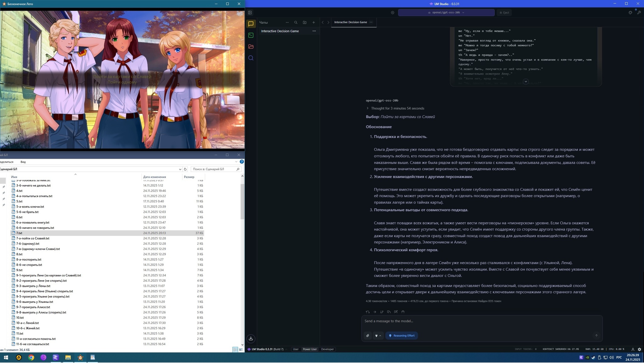The image size is (644, 363).
Task: Select file 7-а-пойти со Славей.txt
Action: (33, 238)
